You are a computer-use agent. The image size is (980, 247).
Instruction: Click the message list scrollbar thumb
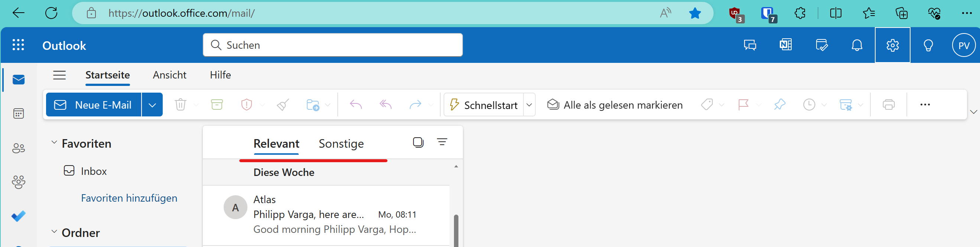coord(456,230)
